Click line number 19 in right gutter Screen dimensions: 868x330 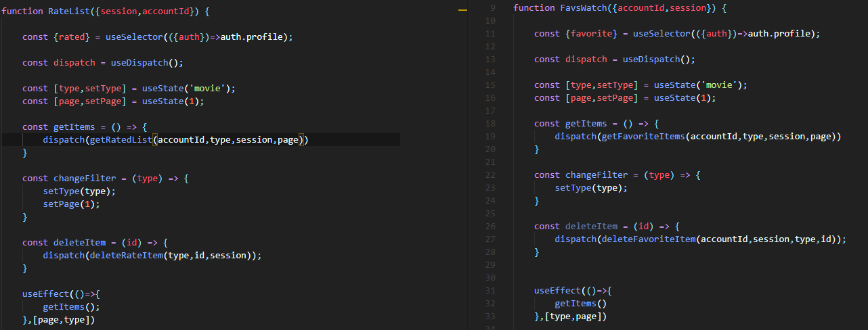click(491, 136)
